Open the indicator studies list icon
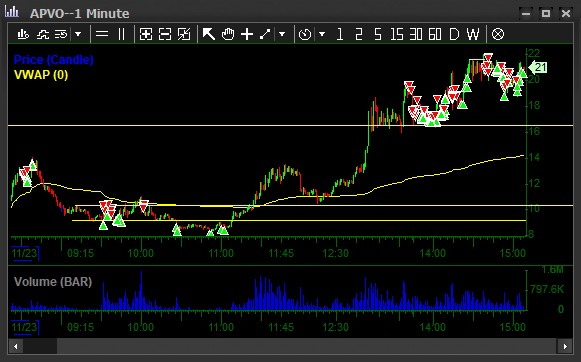 [x=62, y=34]
